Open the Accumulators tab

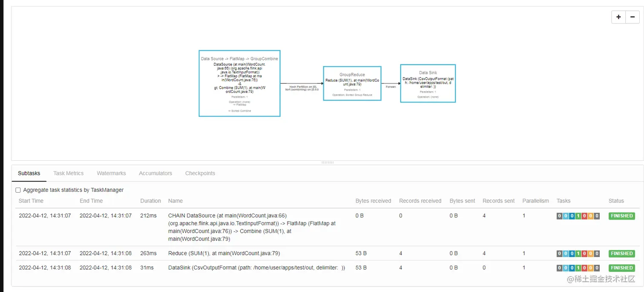coord(155,173)
